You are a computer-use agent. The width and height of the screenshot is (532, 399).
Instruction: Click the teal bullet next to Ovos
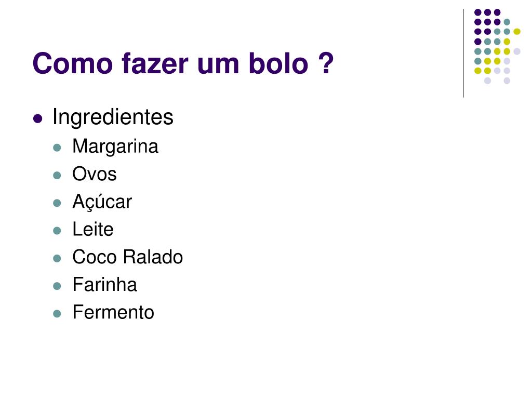tap(57, 176)
